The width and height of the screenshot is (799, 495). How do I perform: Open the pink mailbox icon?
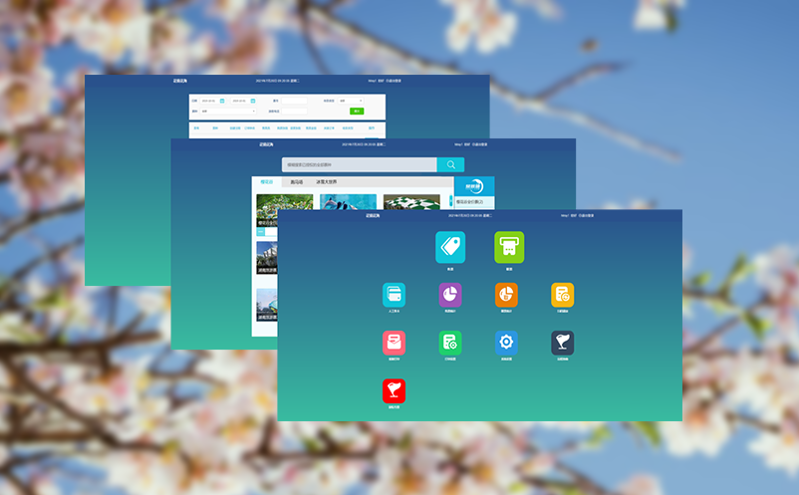click(x=394, y=343)
